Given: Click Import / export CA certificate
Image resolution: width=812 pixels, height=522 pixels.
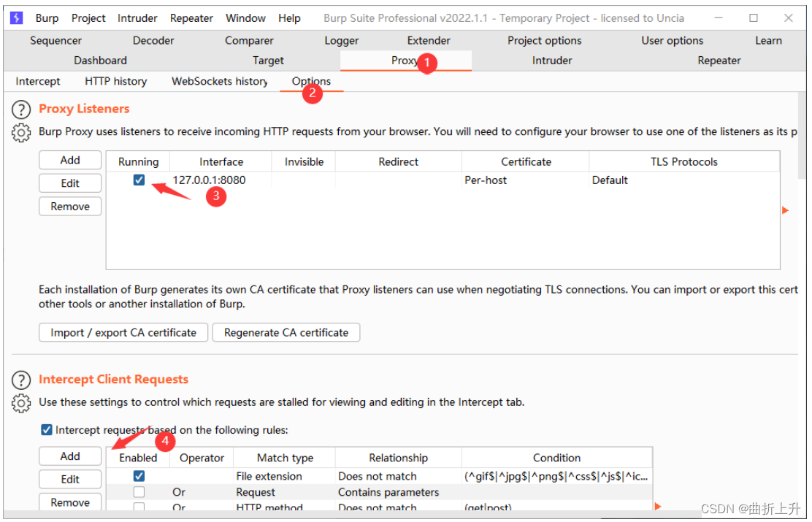Looking at the screenshot, I should click(123, 333).
